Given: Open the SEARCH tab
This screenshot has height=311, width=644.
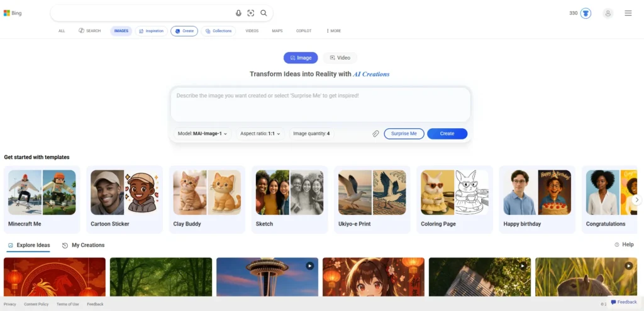Looking at the screenshot, I should [89, 31].
